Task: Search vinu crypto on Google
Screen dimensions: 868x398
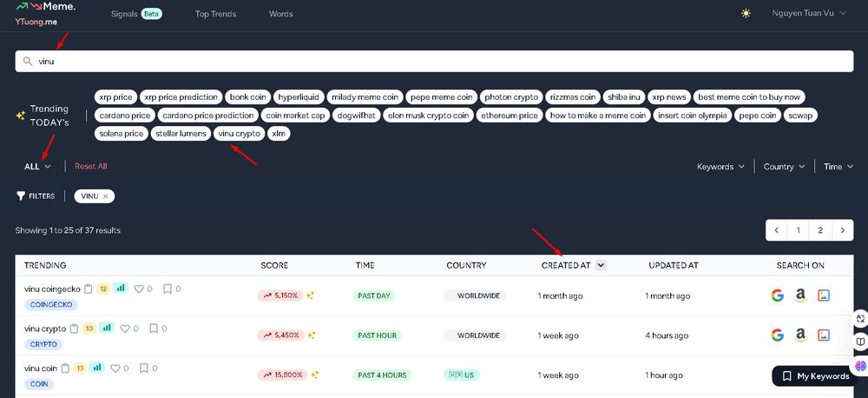Action: pos(778,335)
